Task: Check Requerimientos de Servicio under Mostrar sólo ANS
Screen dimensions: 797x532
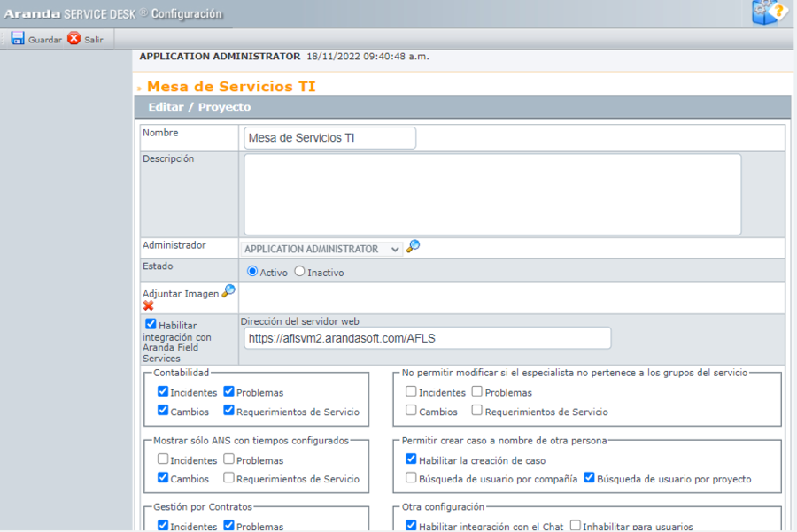Action: click(228, 477)
